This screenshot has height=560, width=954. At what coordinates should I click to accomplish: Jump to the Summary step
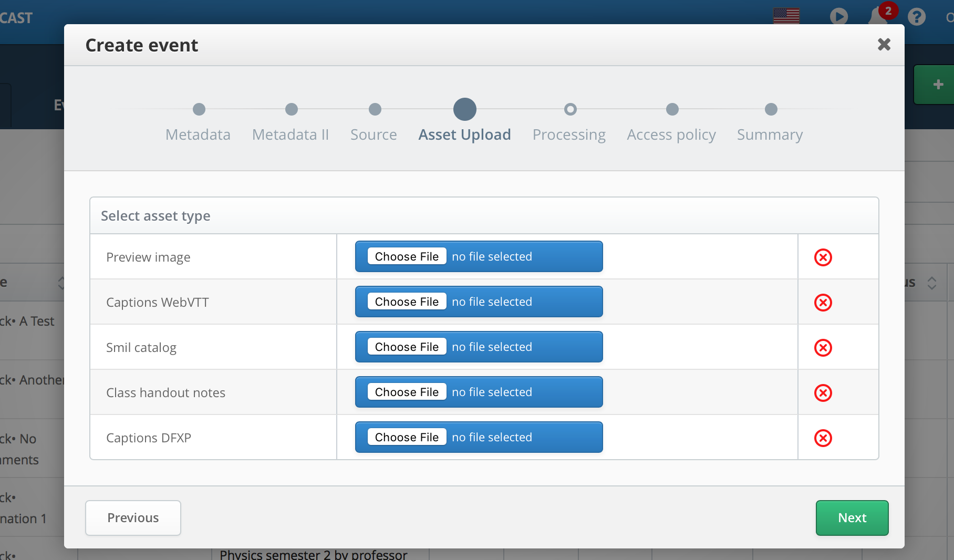[x=771, y=109]
